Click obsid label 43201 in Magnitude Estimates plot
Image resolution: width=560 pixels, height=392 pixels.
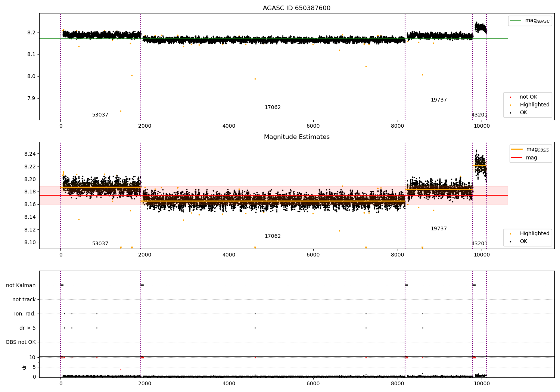[x=479, y=244]
